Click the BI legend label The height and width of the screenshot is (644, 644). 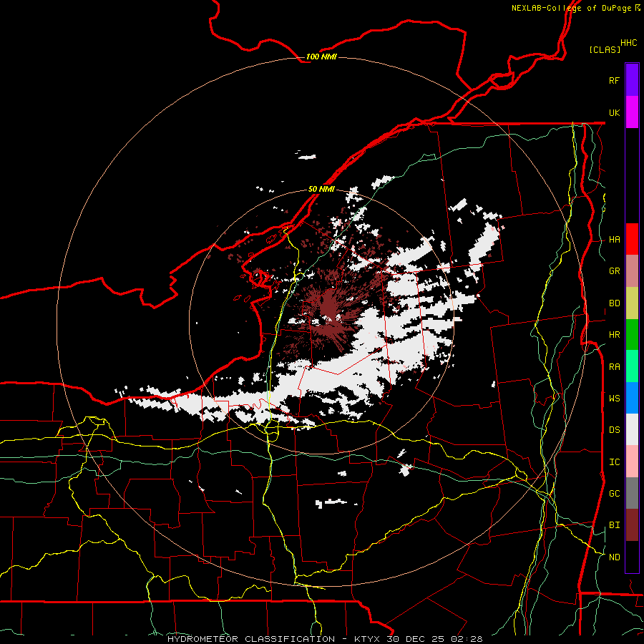pos(614,525)
